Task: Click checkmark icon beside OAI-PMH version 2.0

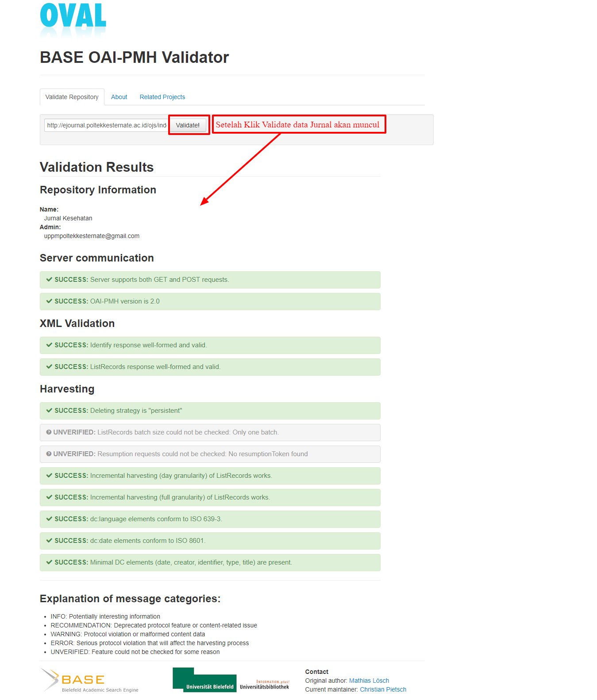Action: (x=49, y=301)
